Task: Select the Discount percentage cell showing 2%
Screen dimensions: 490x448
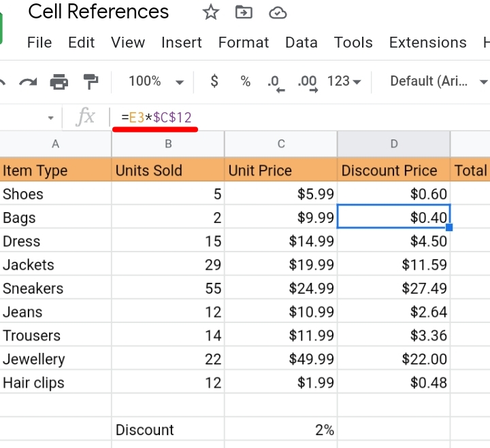Action: [280, 430]
